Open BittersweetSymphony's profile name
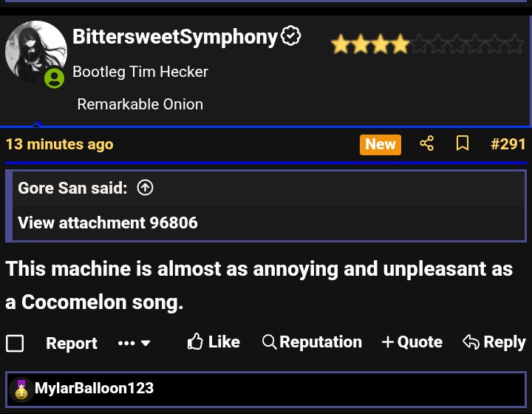Viewport: 532px width, 414px height. (175, 36)
